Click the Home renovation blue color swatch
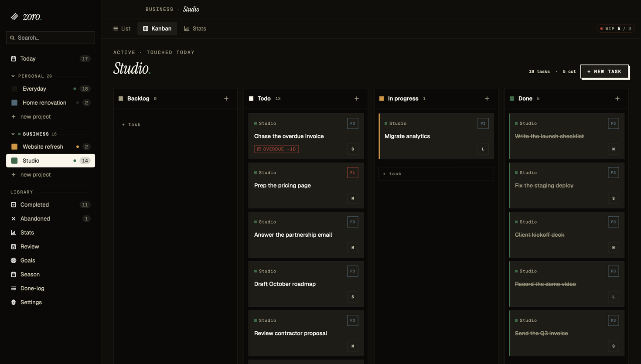641x364 pixels. coord(14,103)
